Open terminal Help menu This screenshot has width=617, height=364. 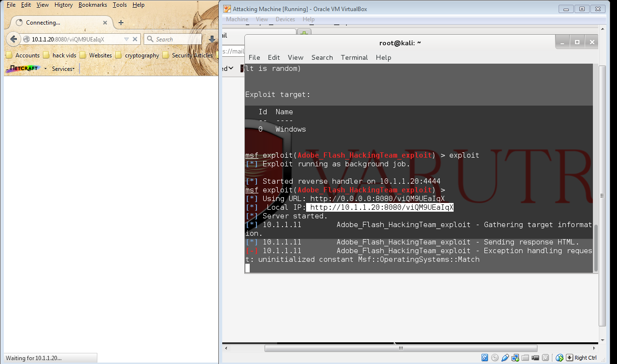tap(383, 57)
